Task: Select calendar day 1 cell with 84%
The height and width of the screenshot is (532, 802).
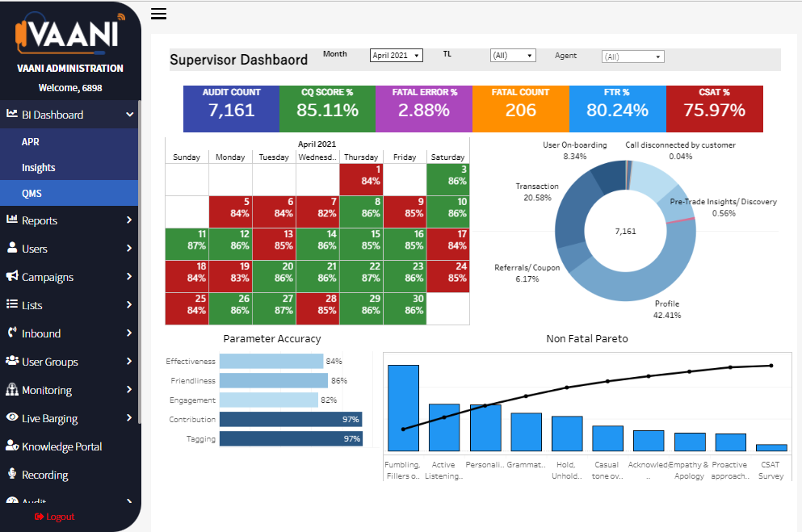Action: coord(361,179)
